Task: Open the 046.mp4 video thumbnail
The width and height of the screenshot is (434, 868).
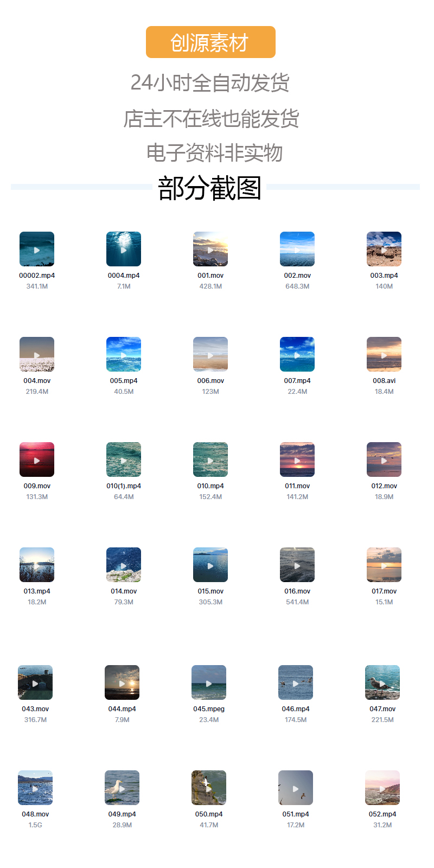Action: coord(296,682)
